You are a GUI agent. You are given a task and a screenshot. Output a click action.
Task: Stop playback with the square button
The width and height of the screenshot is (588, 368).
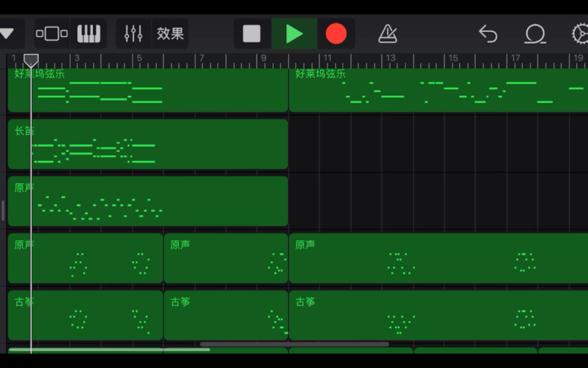tap(251, 34)
